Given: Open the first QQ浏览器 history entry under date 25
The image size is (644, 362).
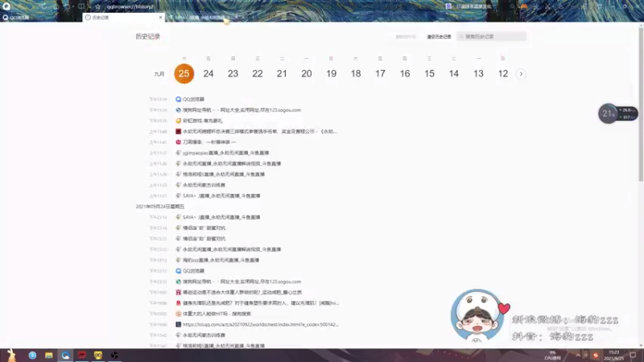Looking at the screenshot, I should pos(193,99).
